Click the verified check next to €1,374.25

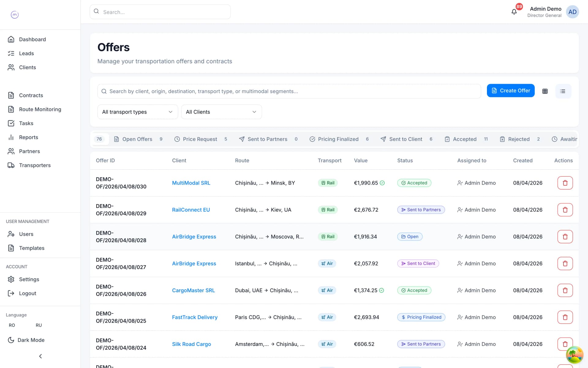pos(382,290)
